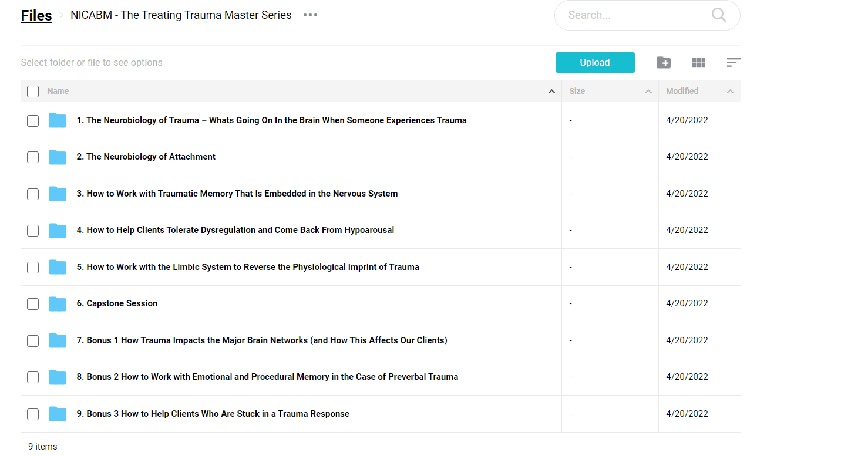The width and height of the screenshot is (868, 456).
Task: Click modified date of Bonus 3 row
Action: coord(687,414)
